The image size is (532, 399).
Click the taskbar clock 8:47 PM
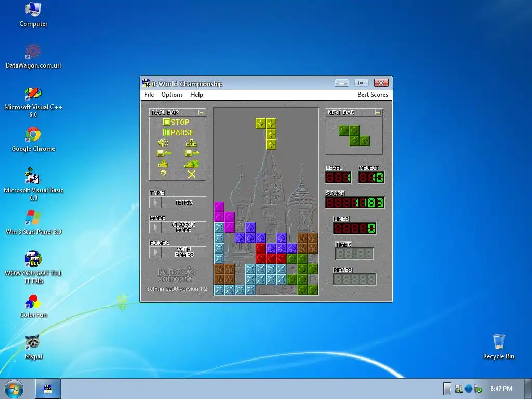point(501,389)
